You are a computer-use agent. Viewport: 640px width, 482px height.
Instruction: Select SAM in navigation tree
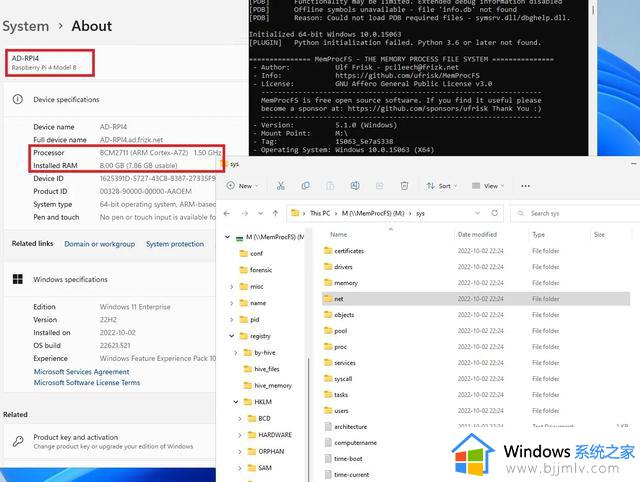tap(260, 468)
